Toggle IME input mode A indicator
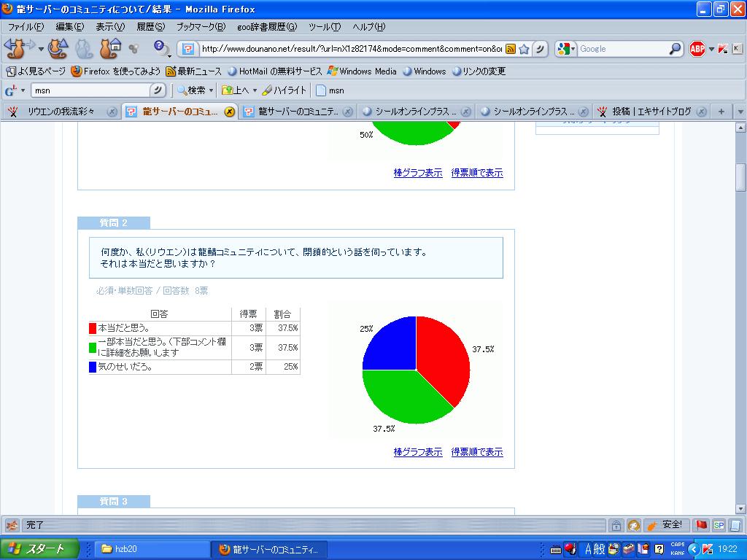This screenshot has height=560, width=747. (588, 549)
